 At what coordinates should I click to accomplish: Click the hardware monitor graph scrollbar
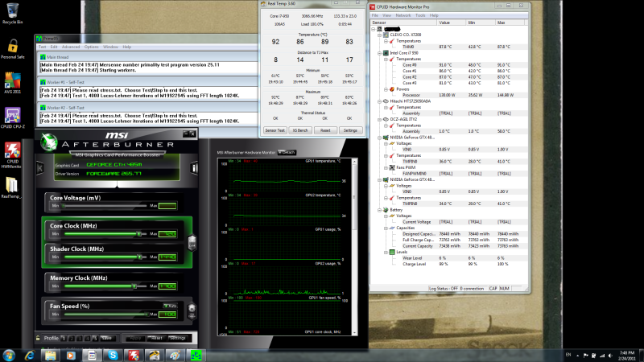354,247
